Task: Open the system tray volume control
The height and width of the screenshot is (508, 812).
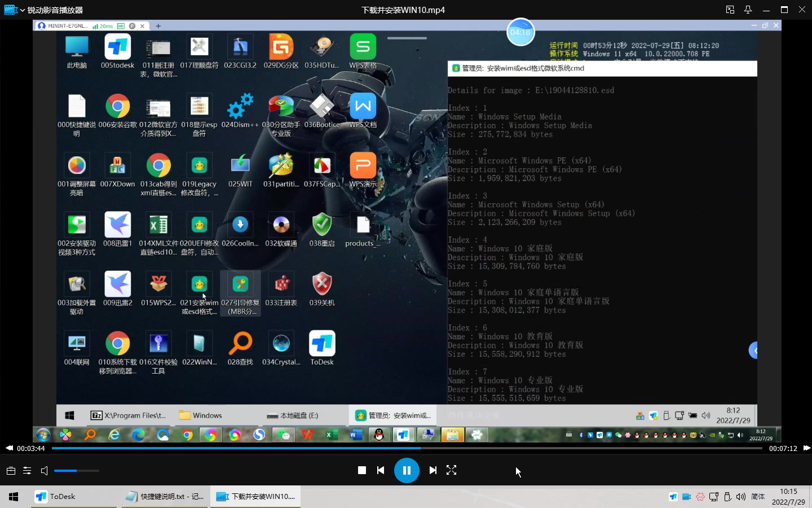Action: 741,497
